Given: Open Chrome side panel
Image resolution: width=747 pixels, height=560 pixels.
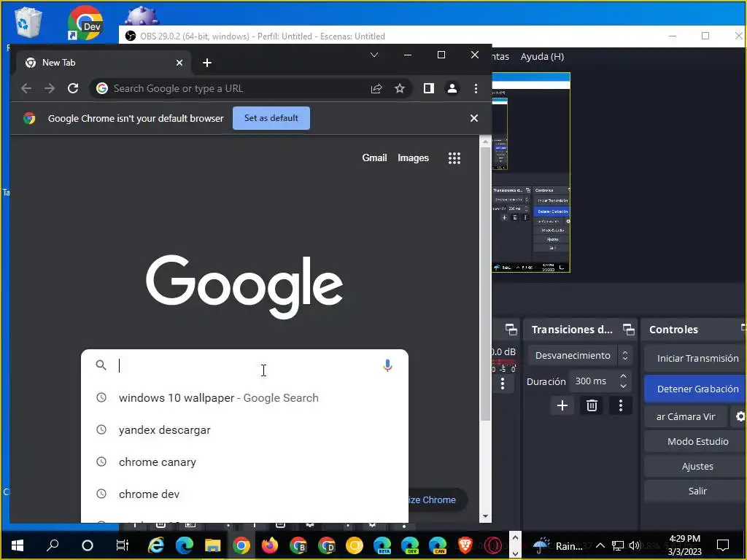Looking at the screenshot, I should click(x=429, y=88).
